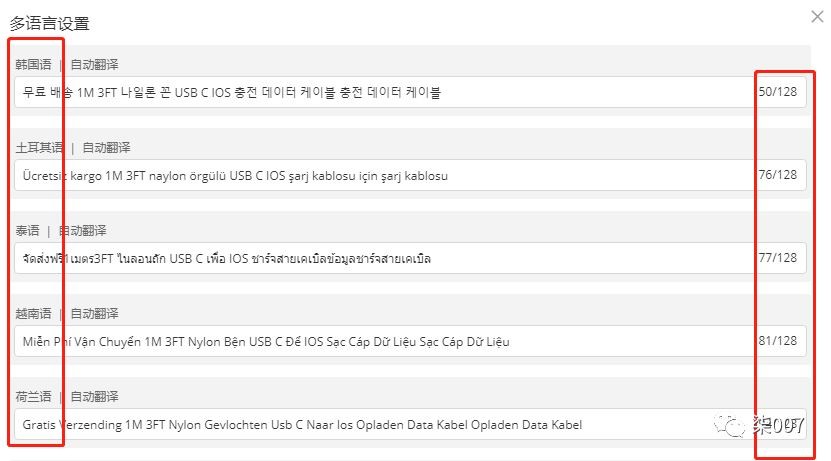Select the 土耳其语 language label

click(39, 148)
